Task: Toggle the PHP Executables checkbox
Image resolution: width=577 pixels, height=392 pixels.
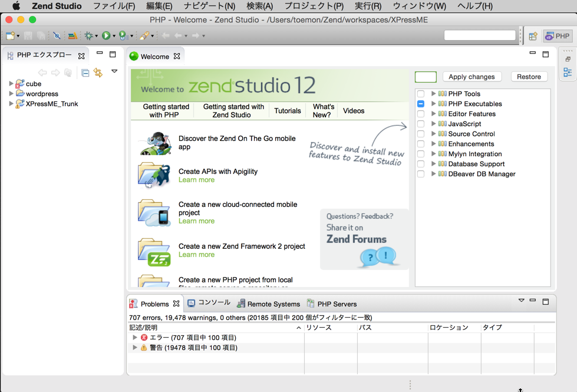Action: point(421,104)
